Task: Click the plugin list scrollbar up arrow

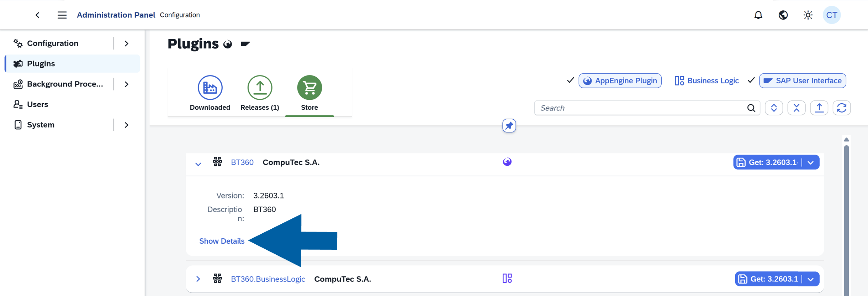Action: coord(846,140)
